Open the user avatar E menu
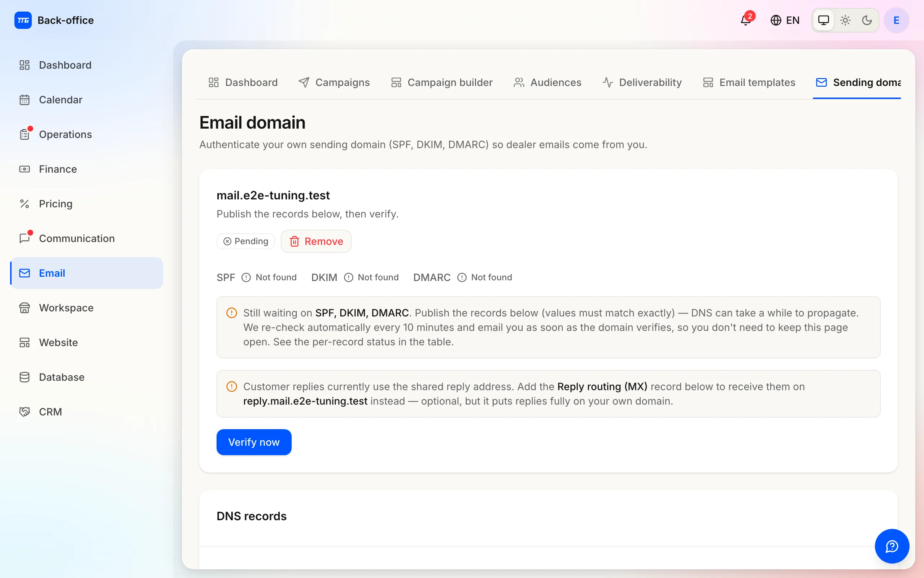Image resolution: width=924 pixels, height=578 pixels. pos(896,20)
